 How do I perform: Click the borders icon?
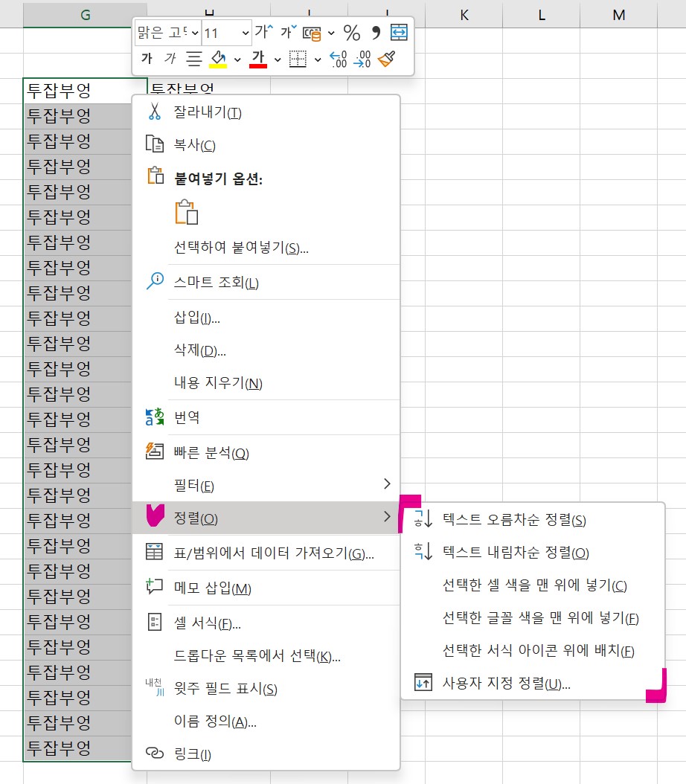(298, 59)
